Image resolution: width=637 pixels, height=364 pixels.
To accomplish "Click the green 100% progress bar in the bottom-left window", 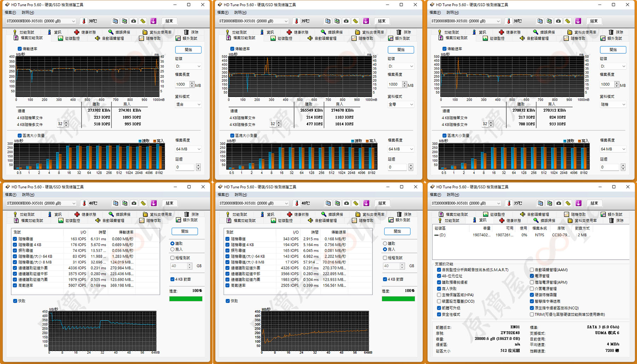I will tap(186, 299).
